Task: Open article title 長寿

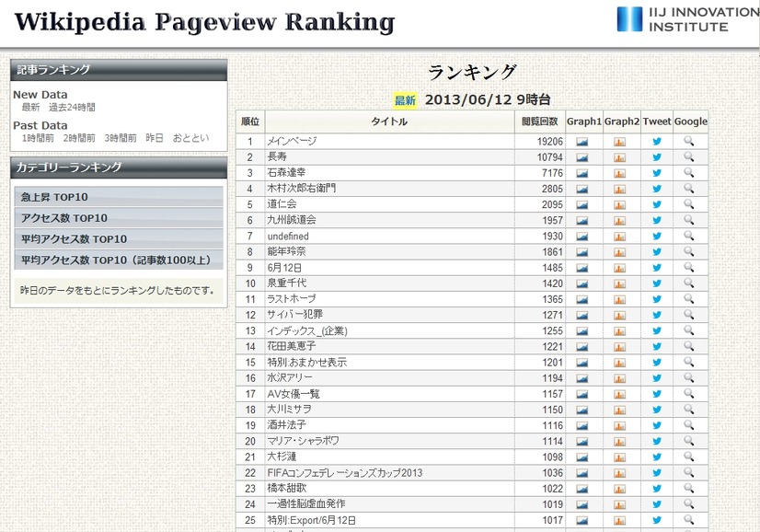Action: tap(277, 156)
